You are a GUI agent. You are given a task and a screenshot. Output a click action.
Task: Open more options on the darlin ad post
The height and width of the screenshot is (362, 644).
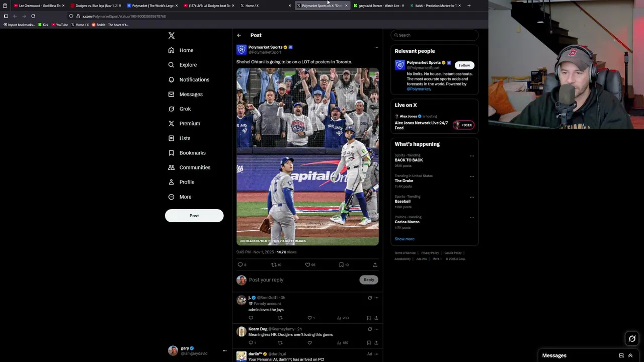[x=376, y=354]
